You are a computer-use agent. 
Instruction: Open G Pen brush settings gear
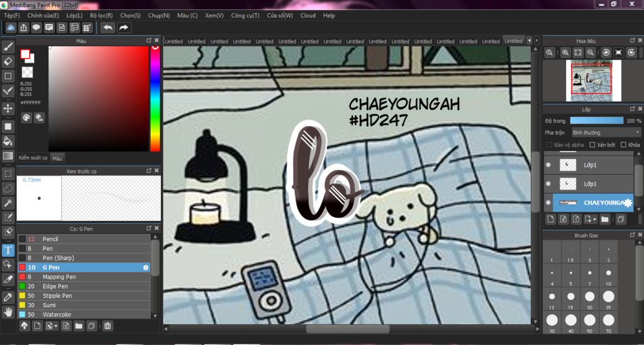145,268
